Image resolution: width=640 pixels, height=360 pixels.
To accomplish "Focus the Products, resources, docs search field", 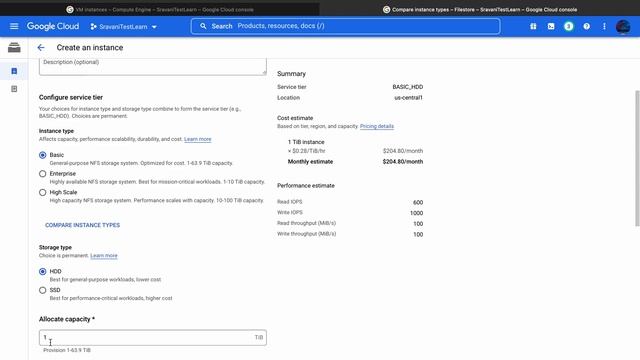I will point(345,26).
